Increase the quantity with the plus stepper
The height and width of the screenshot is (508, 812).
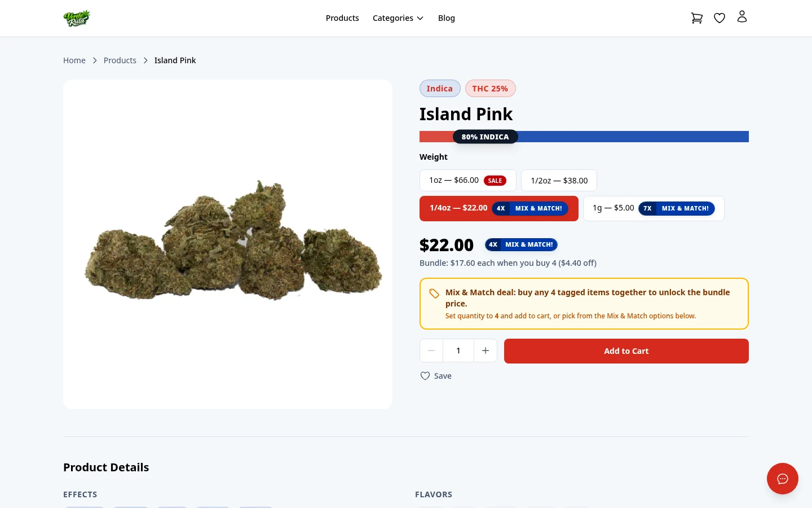click(x=486, y=351)
